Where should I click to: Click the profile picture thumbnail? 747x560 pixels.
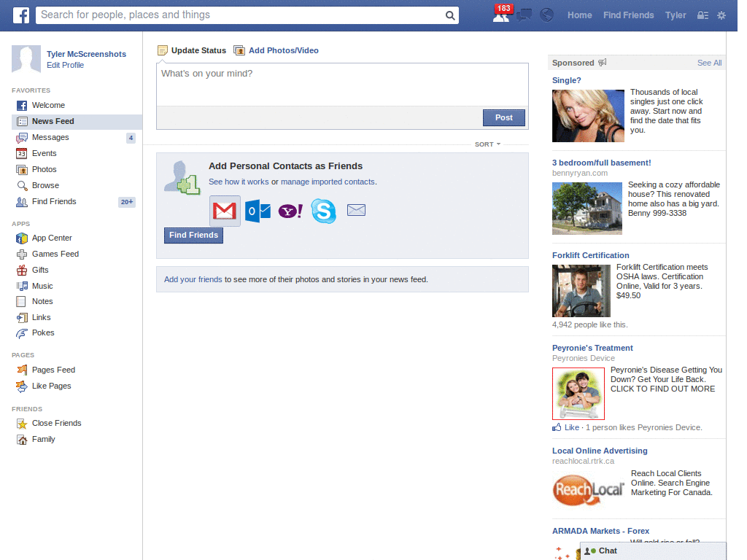26,59
